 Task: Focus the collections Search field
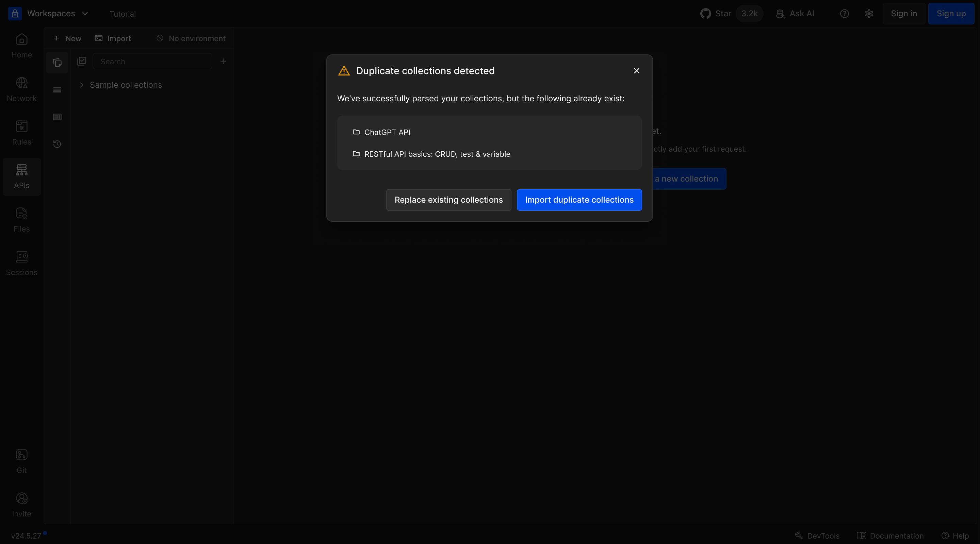tap(152, 61)
